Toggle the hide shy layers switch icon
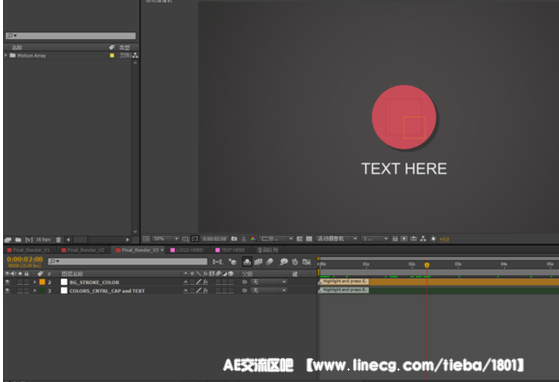The height and width of the screenshot is (382, 559). [247, 262]
